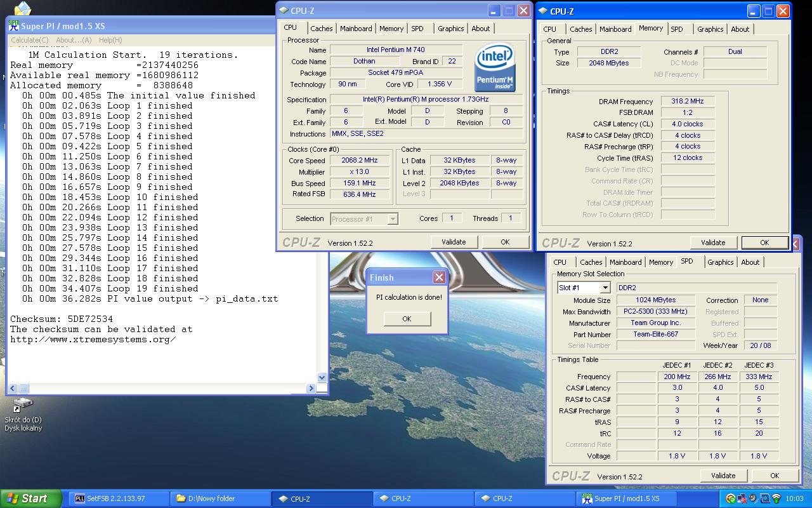Click the speaker volume tray icon
Image resolution: width=812 pixels, height=508 pixels.
[x=754, y=498]
